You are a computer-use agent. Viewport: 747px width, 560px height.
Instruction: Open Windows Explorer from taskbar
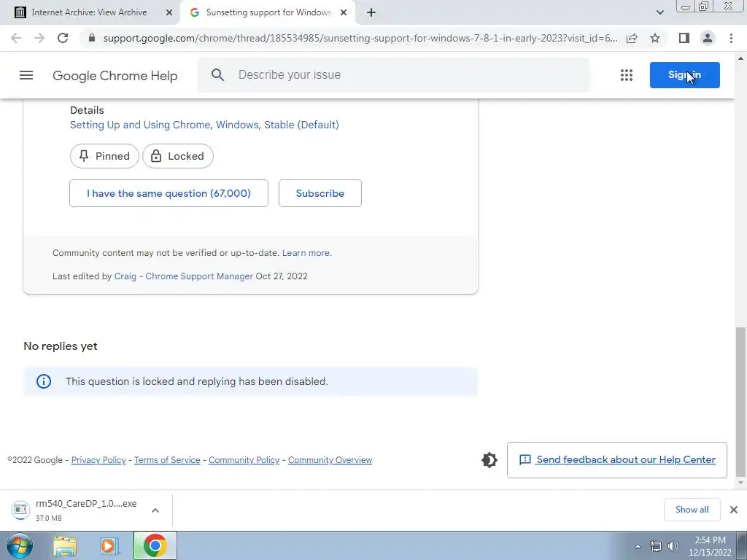tap(65, 546)
